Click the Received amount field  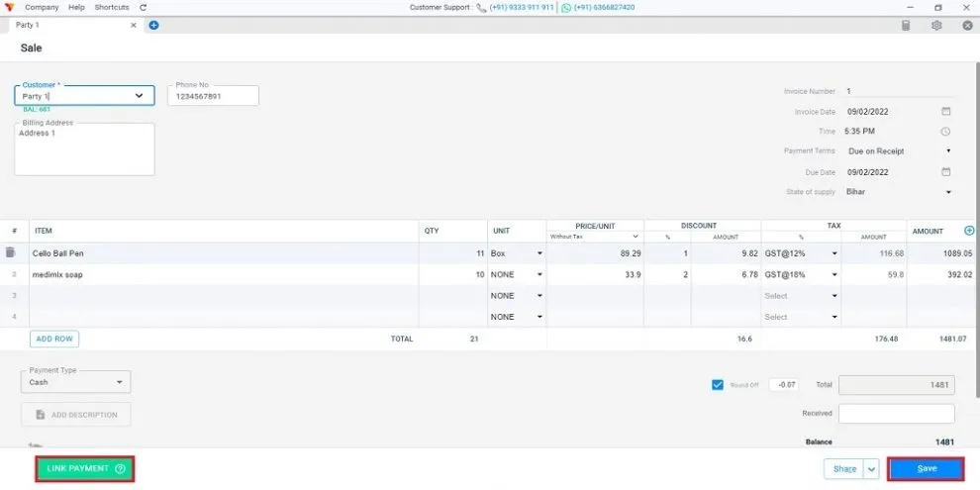tap(896, 414)
